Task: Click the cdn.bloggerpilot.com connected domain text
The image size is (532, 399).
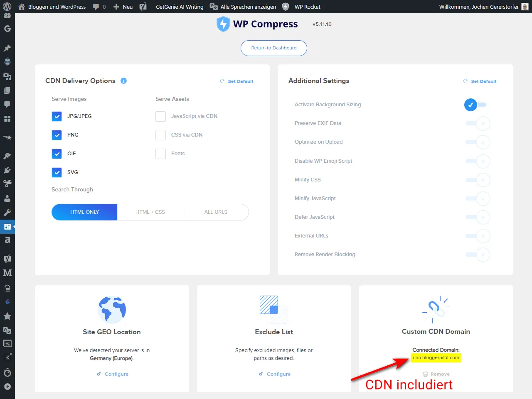Action: pos(436,357)
